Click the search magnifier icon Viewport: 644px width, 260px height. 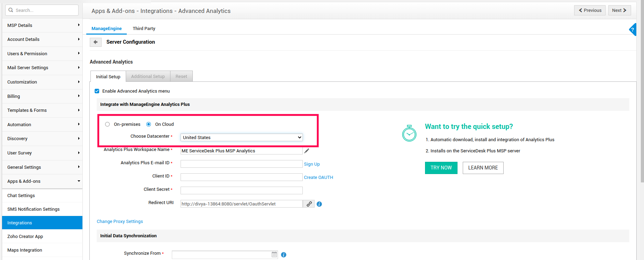(11, 10)
